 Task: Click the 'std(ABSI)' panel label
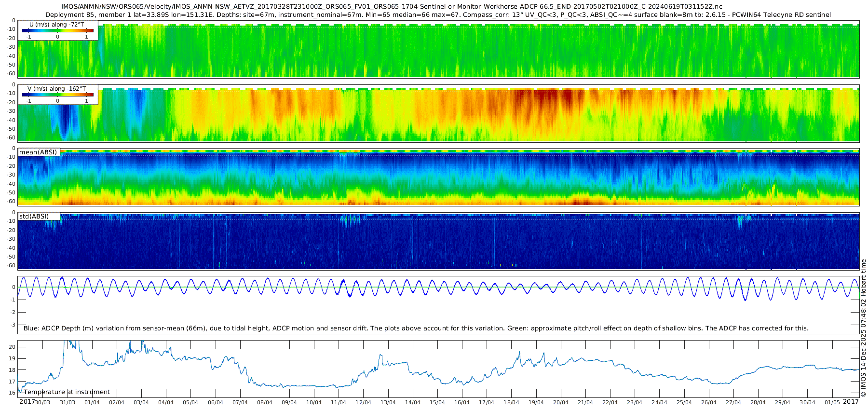[34, 217]
